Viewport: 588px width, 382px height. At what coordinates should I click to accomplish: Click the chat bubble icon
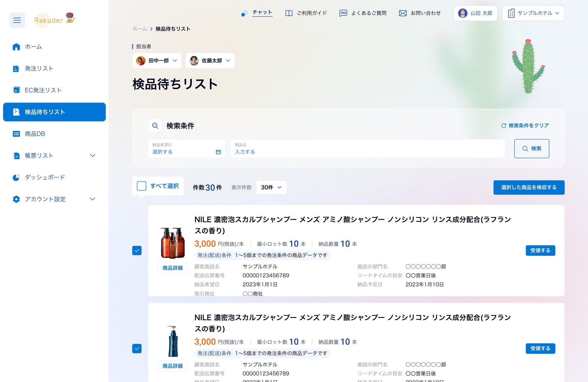[x=245, y=13]
